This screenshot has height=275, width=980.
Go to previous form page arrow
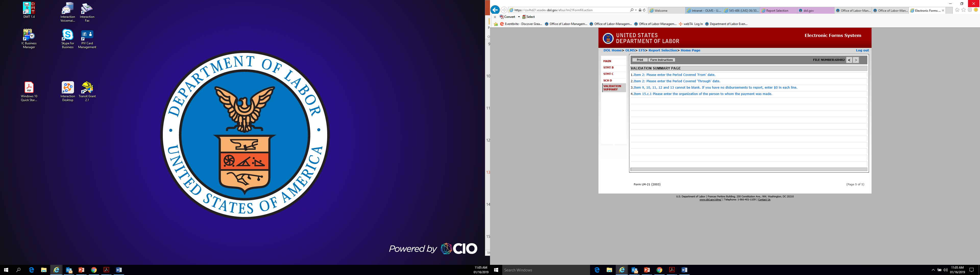[849, 60]
